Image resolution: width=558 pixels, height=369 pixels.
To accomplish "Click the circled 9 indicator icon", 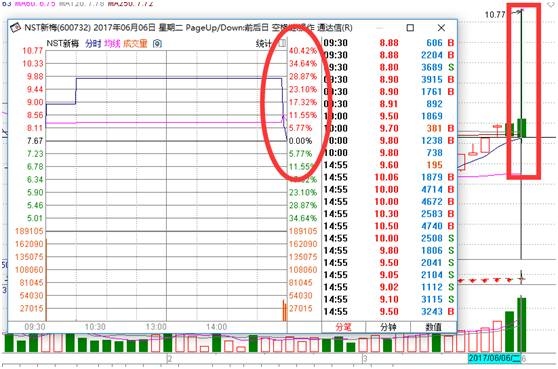I will click(x=157, y=44).
